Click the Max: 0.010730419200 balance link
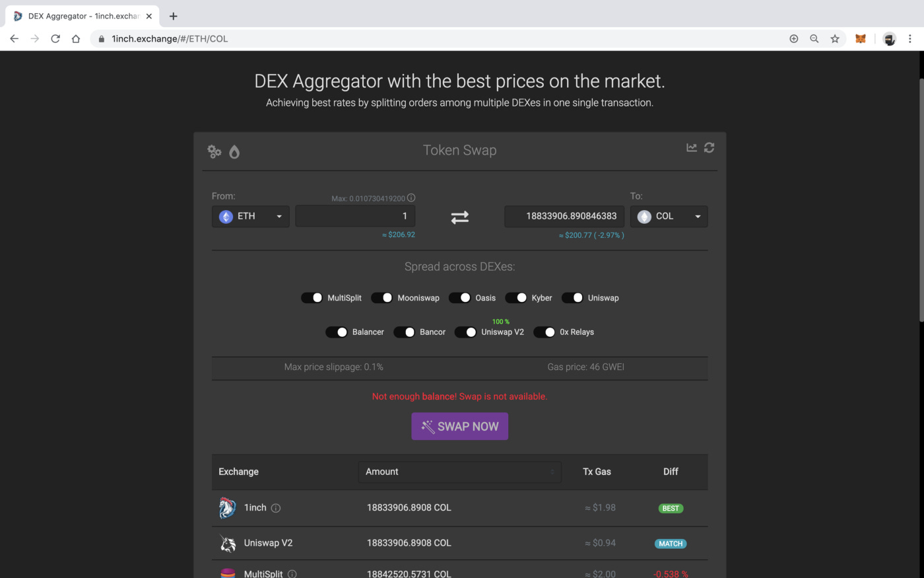This screenshot has height=578, width=924. click(x=368, y=198)
